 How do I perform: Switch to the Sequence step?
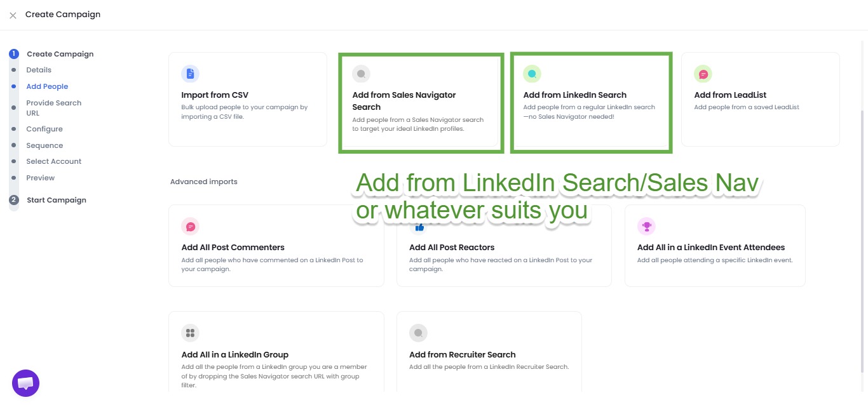[44, 145]
